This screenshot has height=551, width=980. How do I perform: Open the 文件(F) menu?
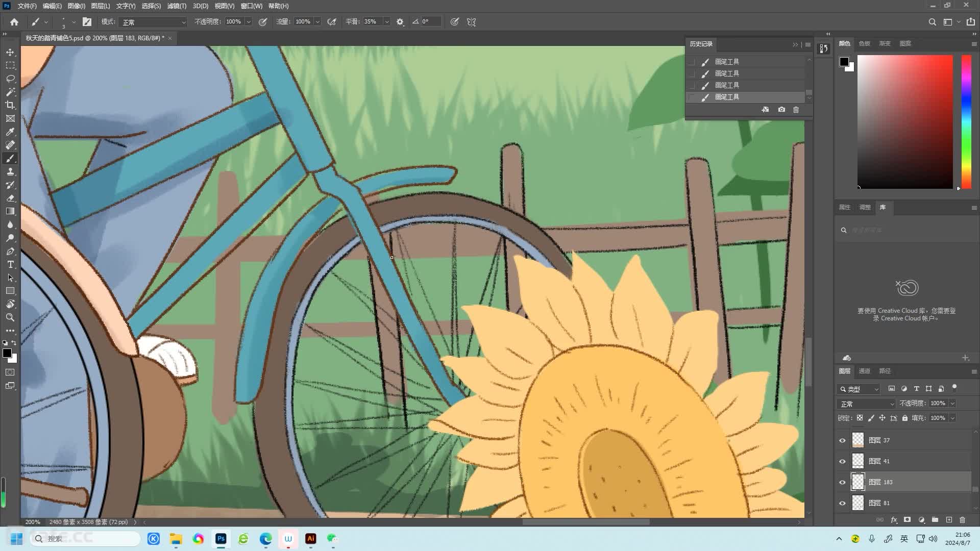click(x=27, y=6)
